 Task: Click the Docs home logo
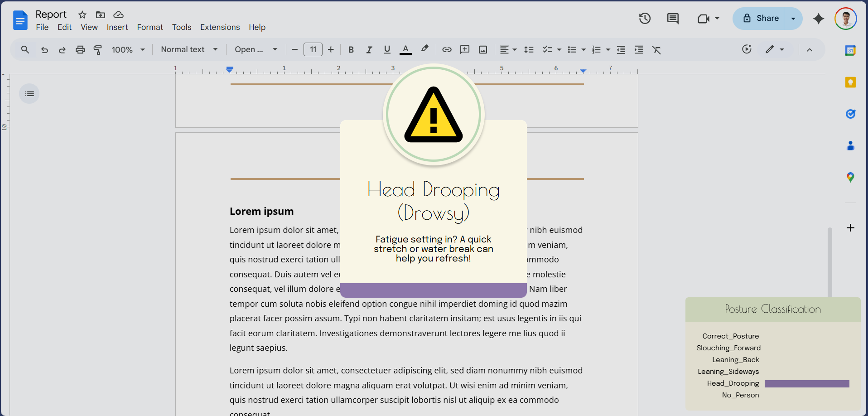tap(20, 20)
